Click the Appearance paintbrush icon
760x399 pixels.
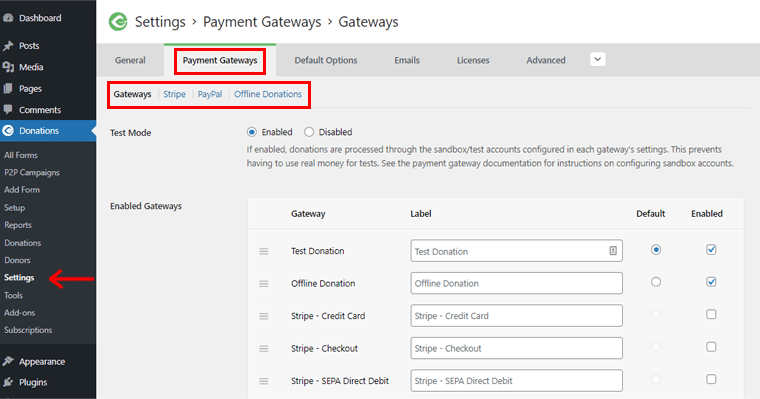(8, 361)
